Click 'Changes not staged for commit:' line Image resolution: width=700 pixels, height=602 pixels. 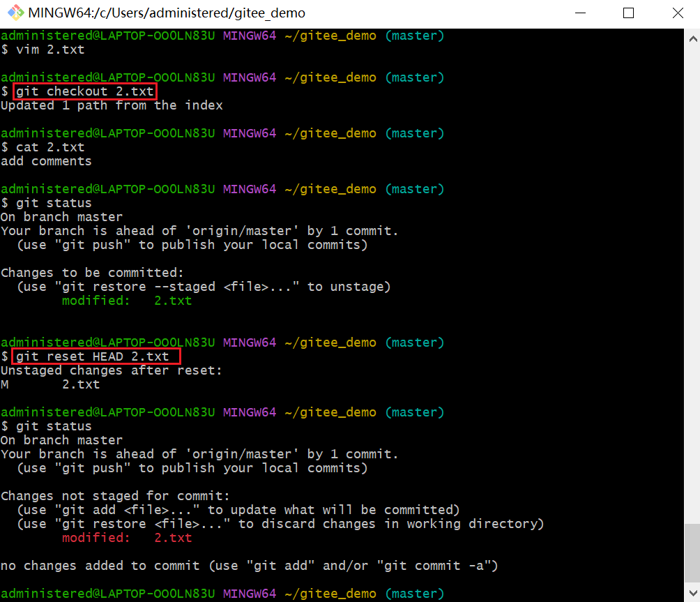pos(115,496)
